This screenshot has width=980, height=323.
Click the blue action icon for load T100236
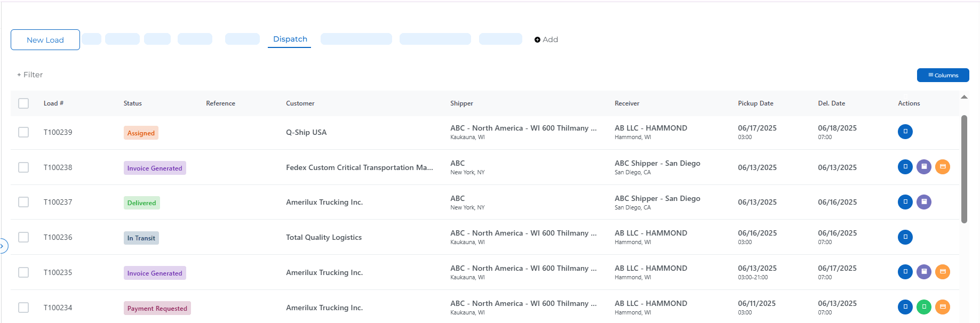pyautogui.click(x=905, y=237)
